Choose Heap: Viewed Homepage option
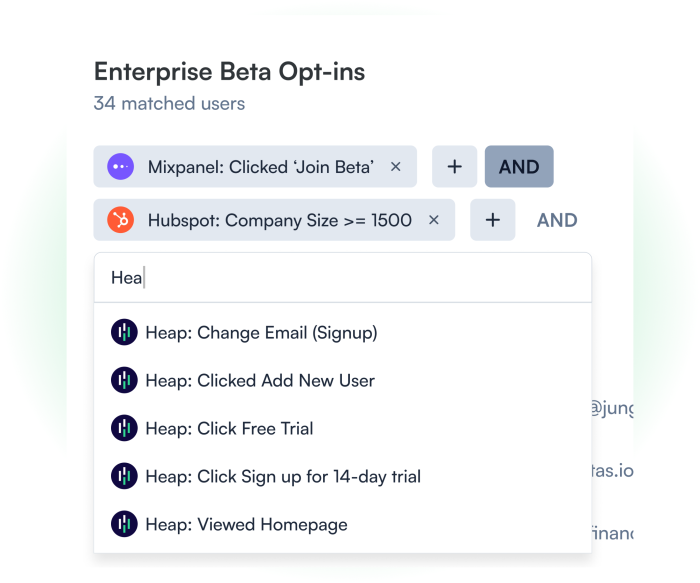This screenshot has width=700, height=583. (x=343, y=524)
